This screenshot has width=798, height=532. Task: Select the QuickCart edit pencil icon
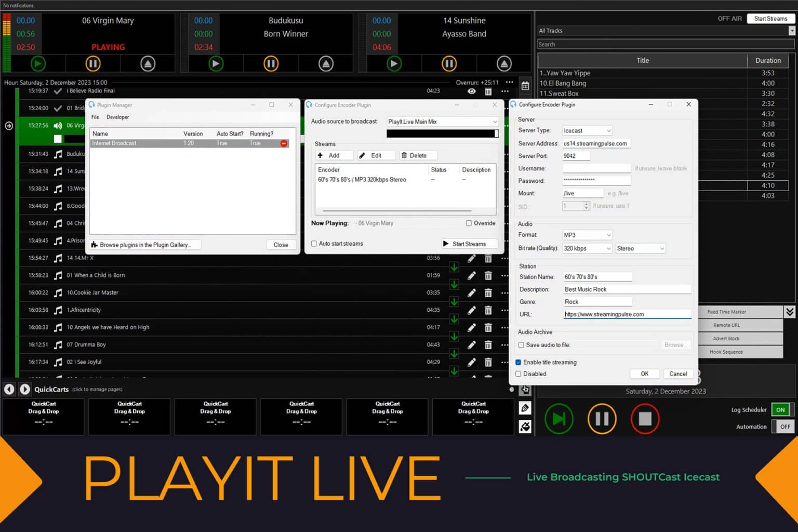(525, 408)
